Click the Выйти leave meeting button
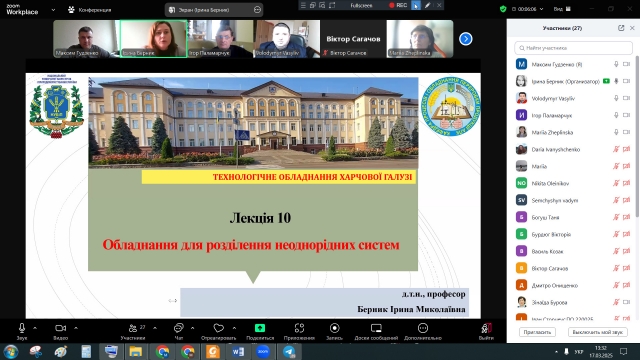The width and height of the screenshot is (640, 360). click(486, 331)
